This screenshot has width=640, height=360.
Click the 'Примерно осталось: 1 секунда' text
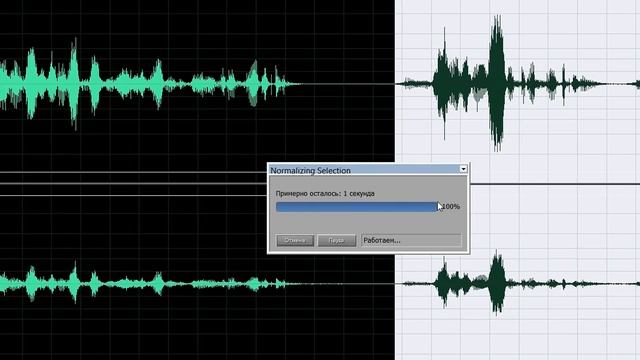[325, 193]
